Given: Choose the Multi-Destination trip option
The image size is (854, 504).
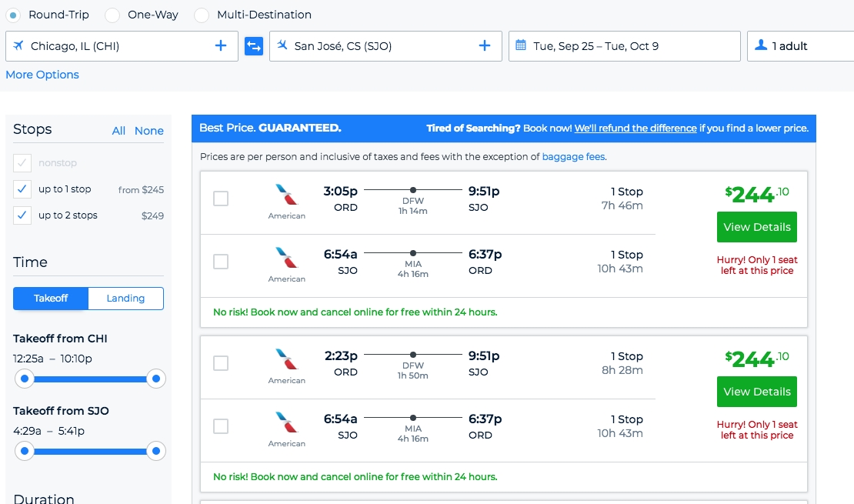Looking at the screenshot, I should (x=202, y=15).
